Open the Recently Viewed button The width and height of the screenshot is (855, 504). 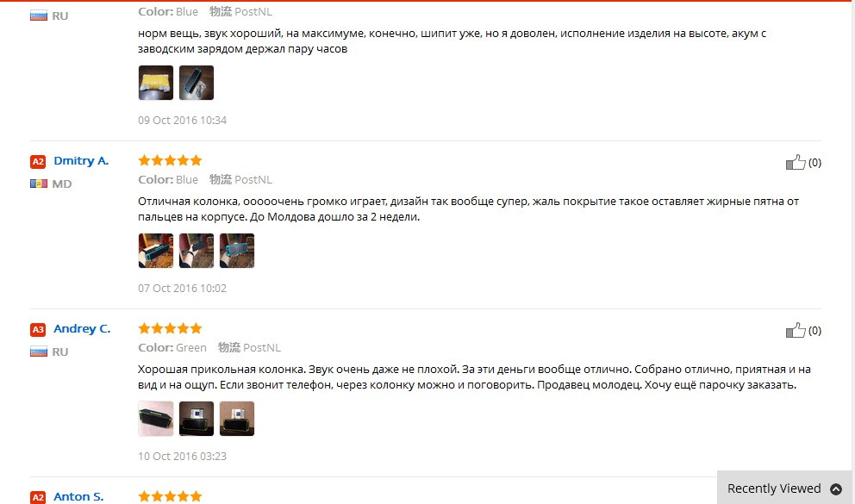[x=785, y=488]
